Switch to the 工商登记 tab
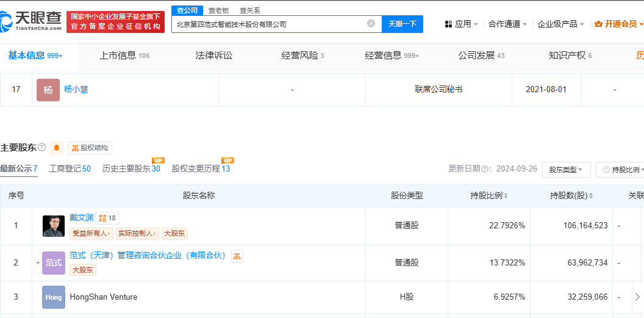This screenshot has width=644, height=318. tap(70, 168)
